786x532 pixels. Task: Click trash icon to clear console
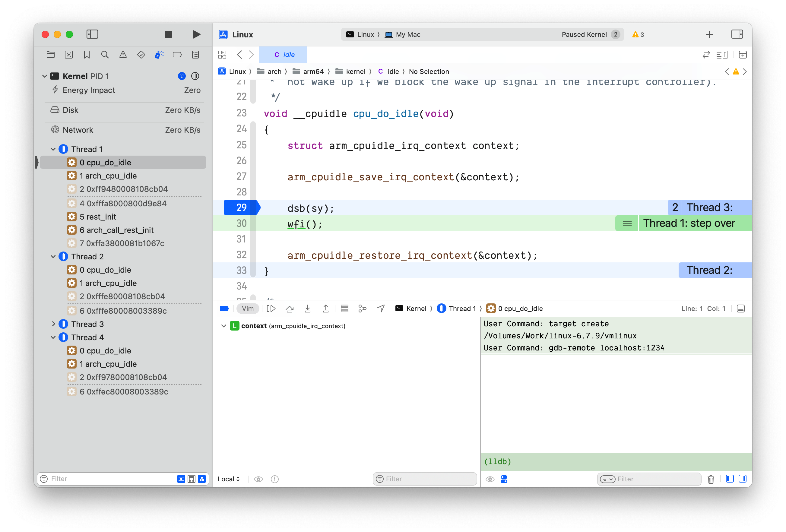[x=711, y=479]
